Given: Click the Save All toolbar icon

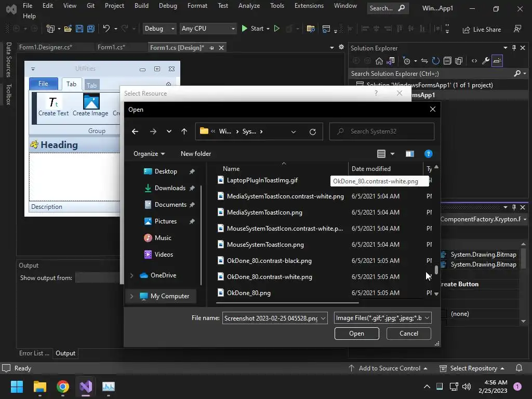Looking at the screenshot, I should pyautogui.click(x=90, y=29).
